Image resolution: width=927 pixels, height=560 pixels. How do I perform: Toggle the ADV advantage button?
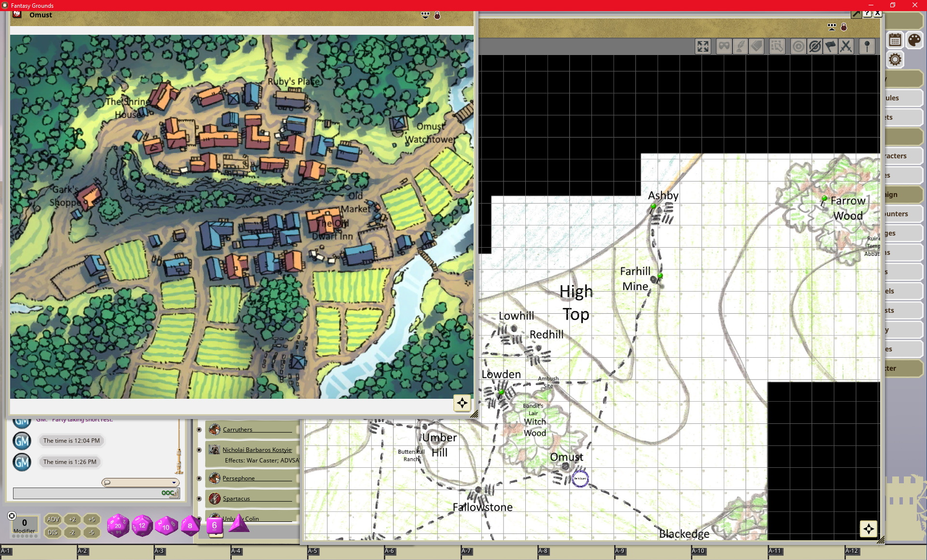(53, 519)
